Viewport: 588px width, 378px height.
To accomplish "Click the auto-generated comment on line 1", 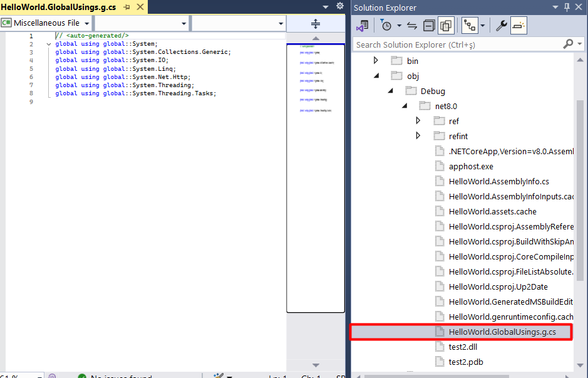I will pyautogui.click(x=92, y=36).
